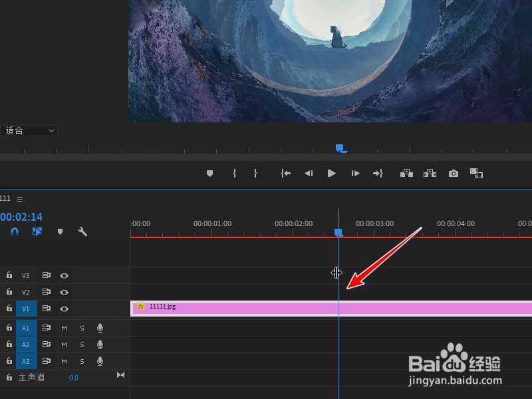The width and height of the screenshot is (532, 399).
Task: Toggle lock on track A1
Action: point(9,327)
